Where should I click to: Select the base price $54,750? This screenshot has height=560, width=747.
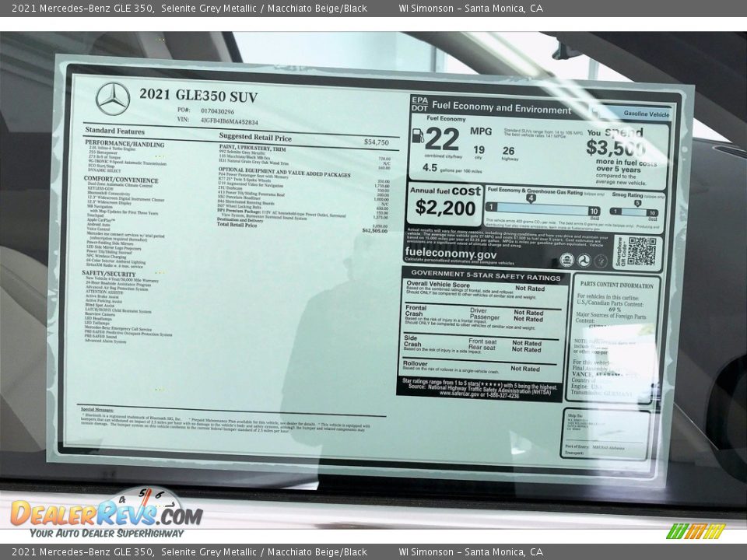pyautogui.click(x=377, y=142)
